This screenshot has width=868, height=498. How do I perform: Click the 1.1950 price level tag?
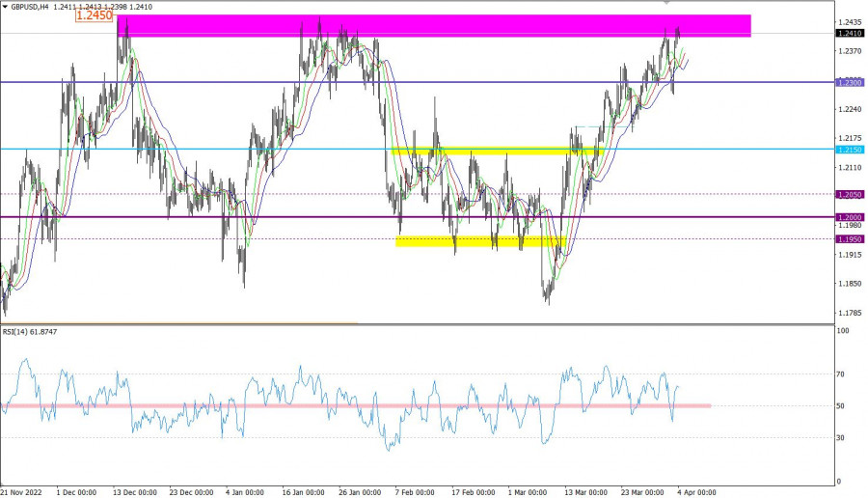[850, 238]
